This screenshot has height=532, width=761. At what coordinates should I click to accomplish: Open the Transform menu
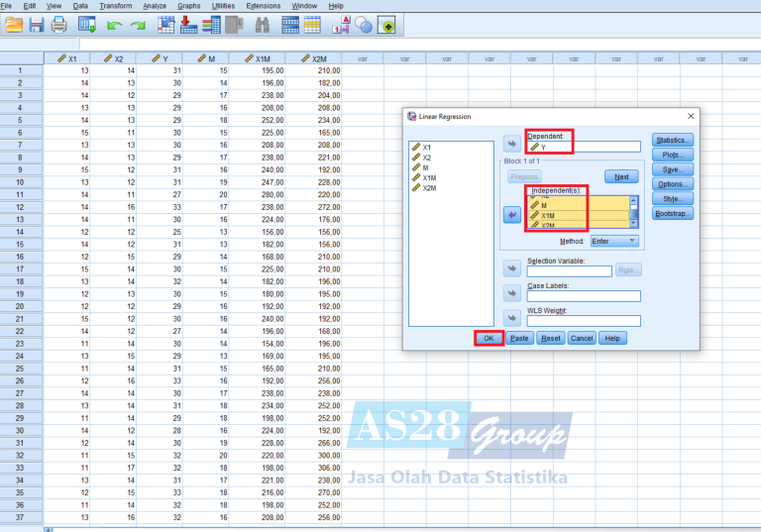(x=115, y=6)
